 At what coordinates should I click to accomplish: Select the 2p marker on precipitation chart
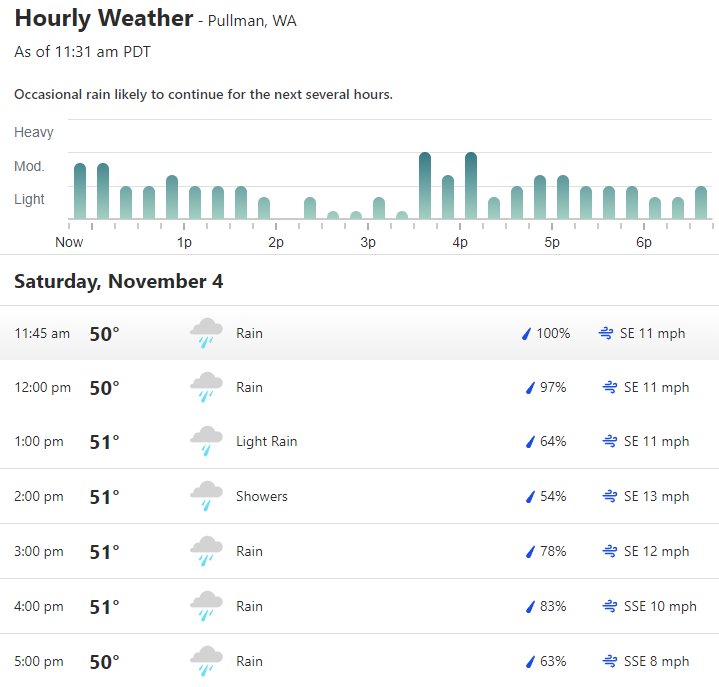tap(276, 242)
